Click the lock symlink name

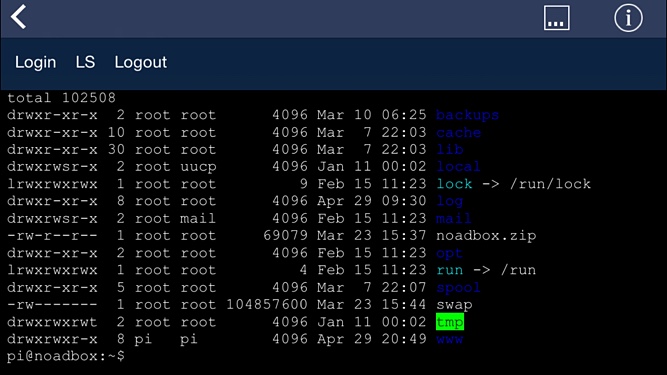pyautogui.click(x=454, y=184)
